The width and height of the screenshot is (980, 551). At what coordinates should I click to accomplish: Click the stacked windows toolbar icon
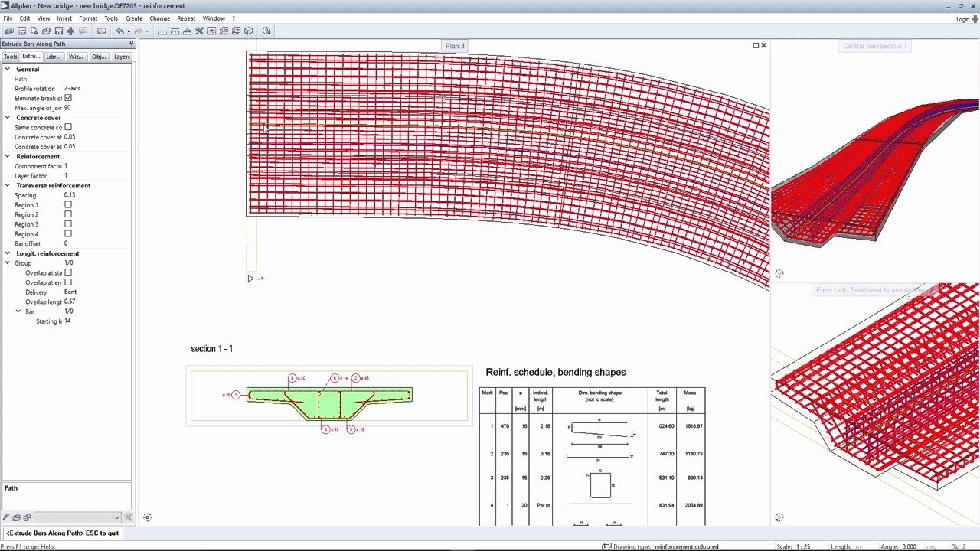(x=236, y=31)
